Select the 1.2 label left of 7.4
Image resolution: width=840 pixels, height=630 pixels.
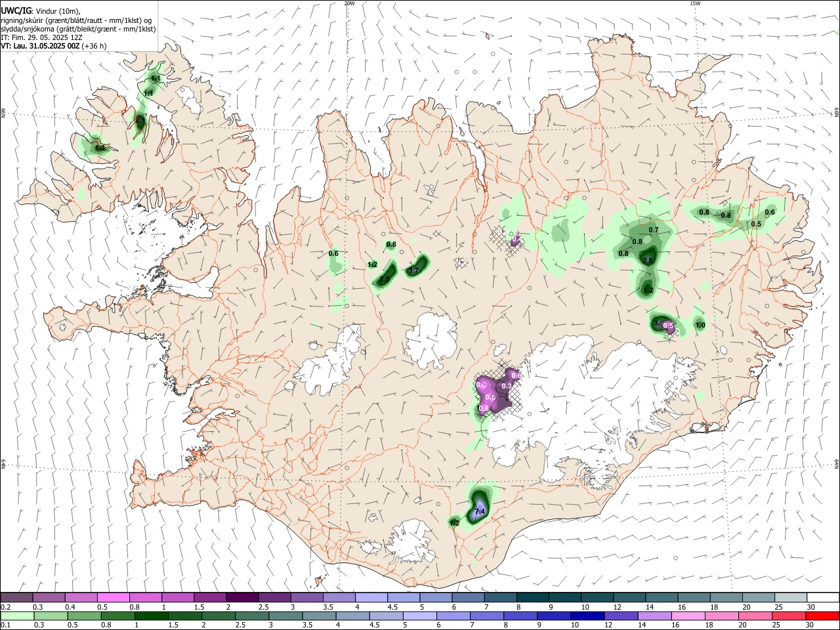454,523
